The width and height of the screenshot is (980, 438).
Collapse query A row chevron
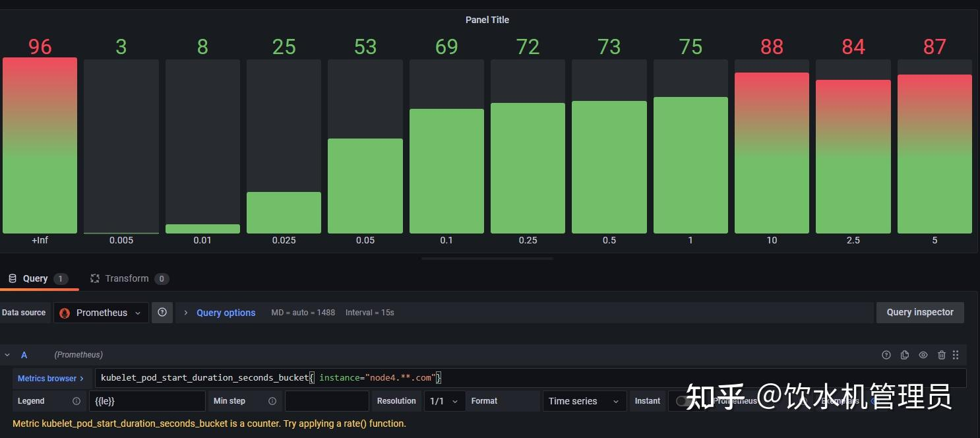point(8,355)
